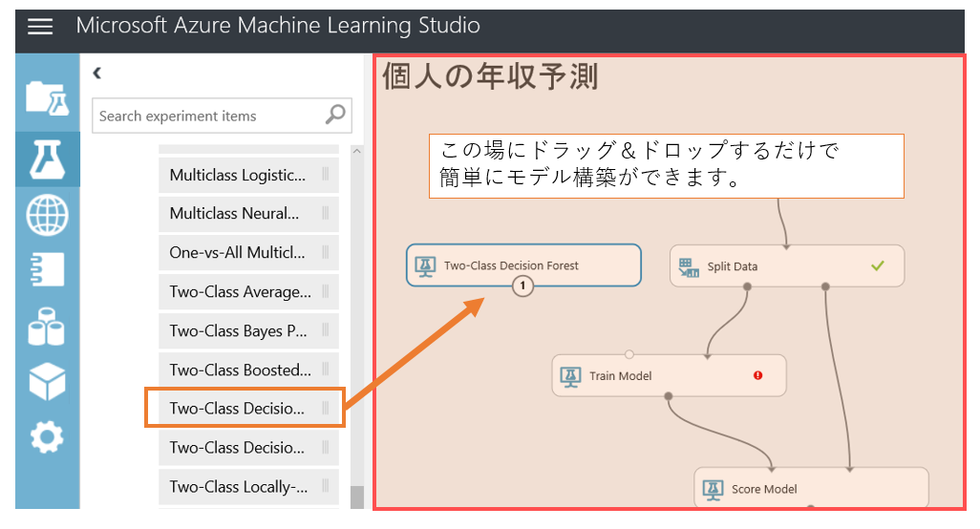
Task: Select the One-vs-All Multiclass module item
Action: 248,252
